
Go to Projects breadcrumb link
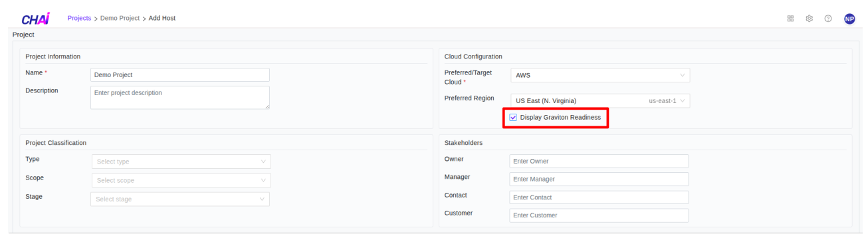point(79,18)
